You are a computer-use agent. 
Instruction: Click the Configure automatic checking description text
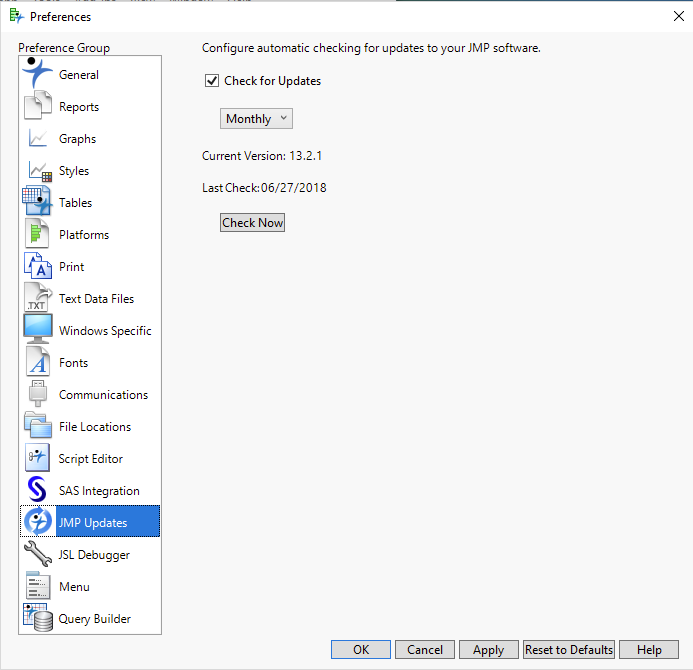point(371,48)
